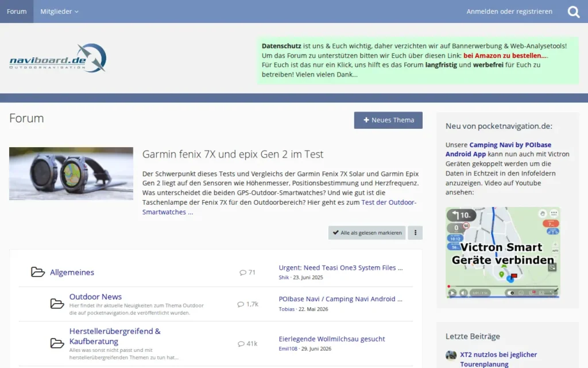Click the 'Letzte Beiträge' heading

click(x=473, y=336)
